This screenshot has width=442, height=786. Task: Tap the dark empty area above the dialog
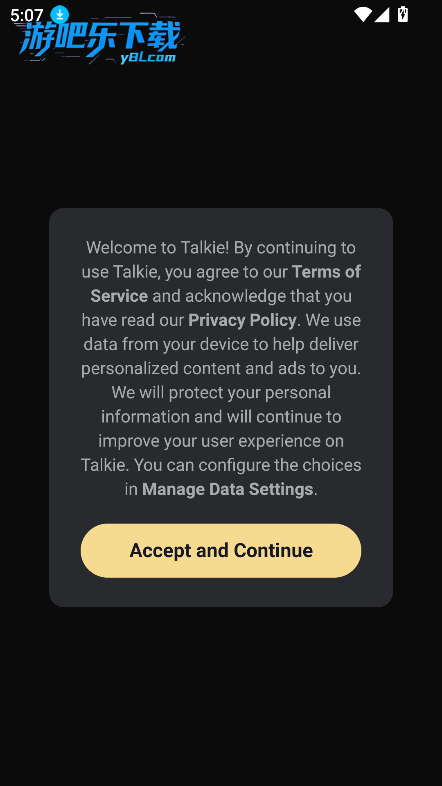coord(221,135)
